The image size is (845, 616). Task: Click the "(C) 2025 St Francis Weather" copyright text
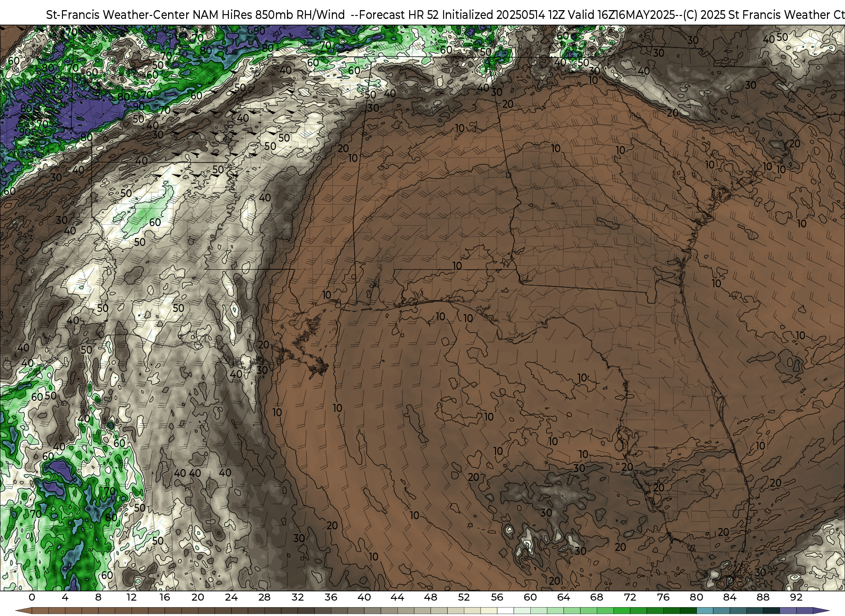756,15
